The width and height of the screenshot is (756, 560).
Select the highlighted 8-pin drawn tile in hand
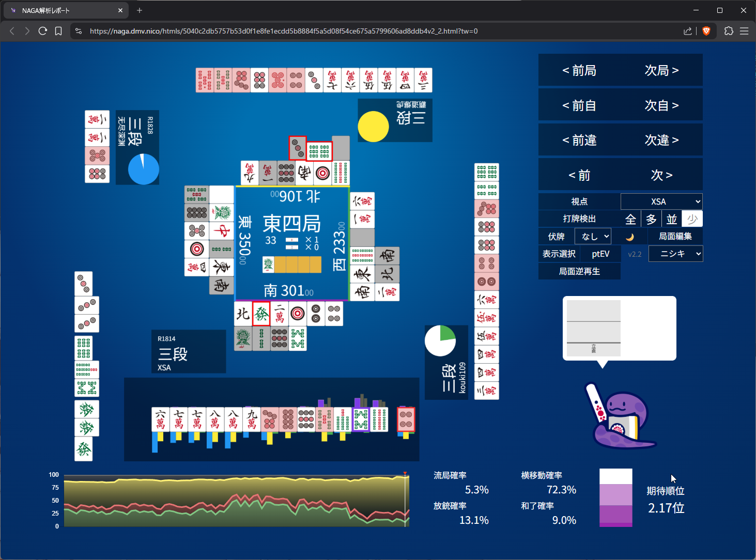point(406,419)
